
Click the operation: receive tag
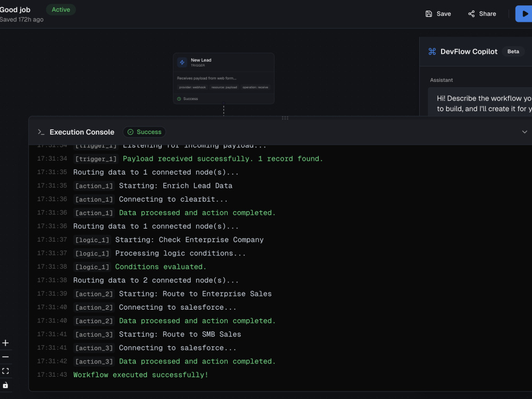pyautogui.click(x=255, y=87)
